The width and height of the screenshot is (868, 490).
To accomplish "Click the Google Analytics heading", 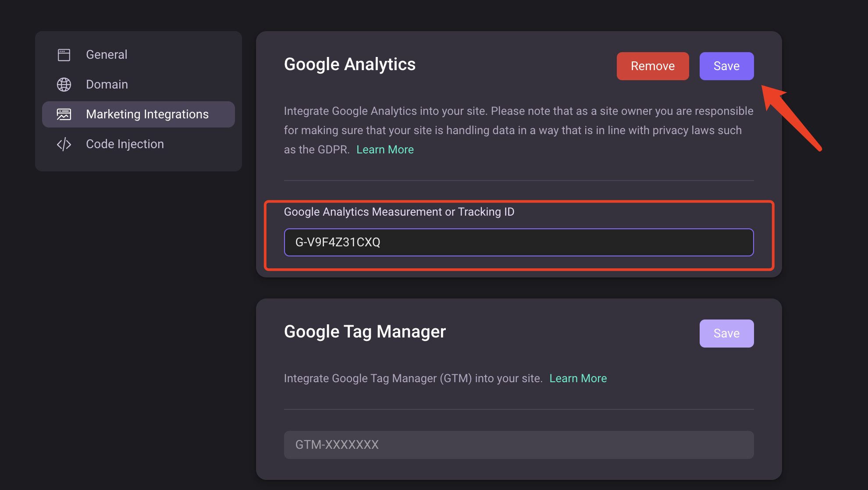I will tap(350, 64).
